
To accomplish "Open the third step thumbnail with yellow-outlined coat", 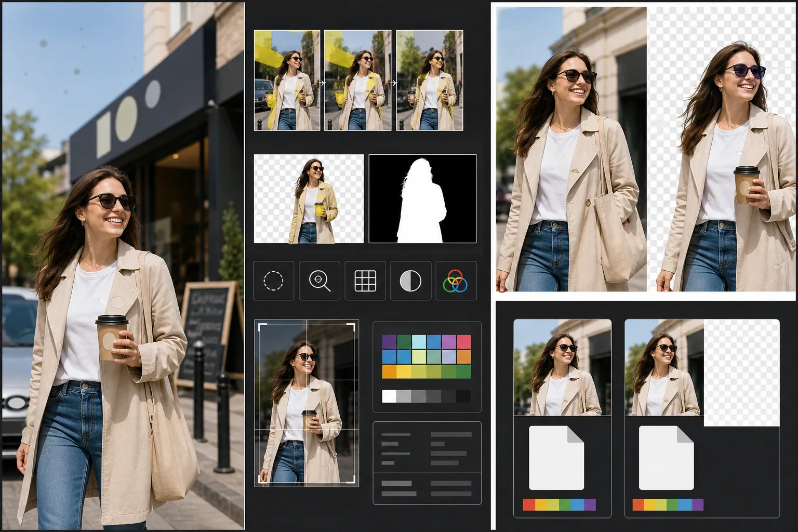I will pos(429,80).
